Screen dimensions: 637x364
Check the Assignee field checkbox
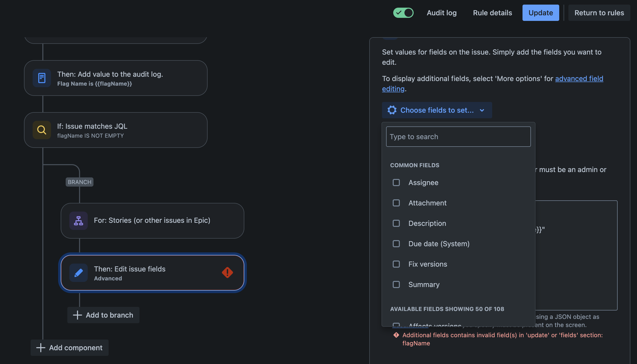(x=396, y=183)
